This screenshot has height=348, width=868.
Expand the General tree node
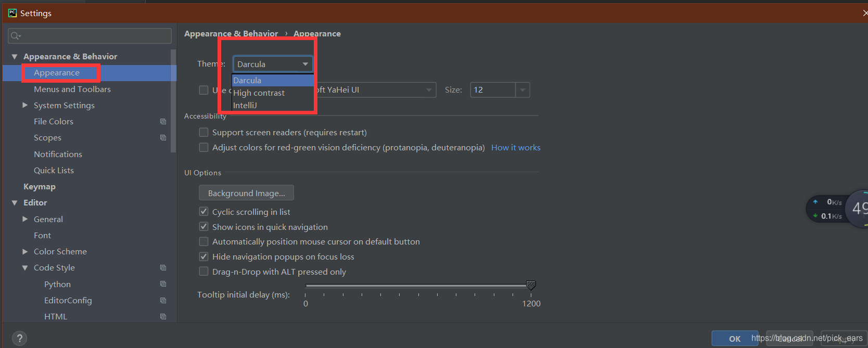coord(25,219)
